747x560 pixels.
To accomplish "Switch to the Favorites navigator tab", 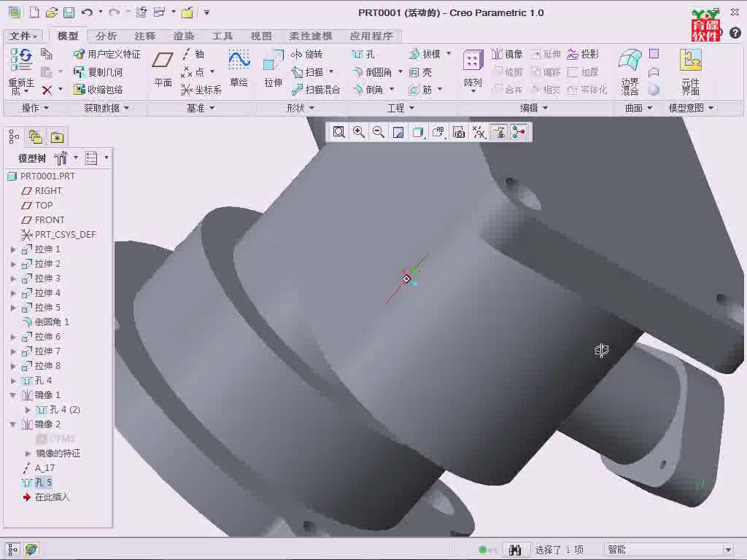I will tap(57, 137).
